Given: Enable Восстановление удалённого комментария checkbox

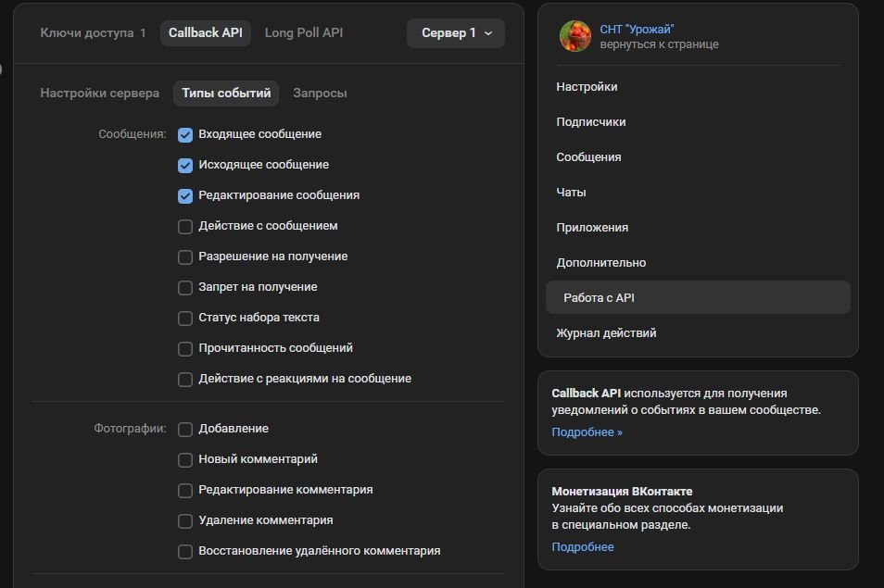Looking at the screenshot, I should point(185,552).
